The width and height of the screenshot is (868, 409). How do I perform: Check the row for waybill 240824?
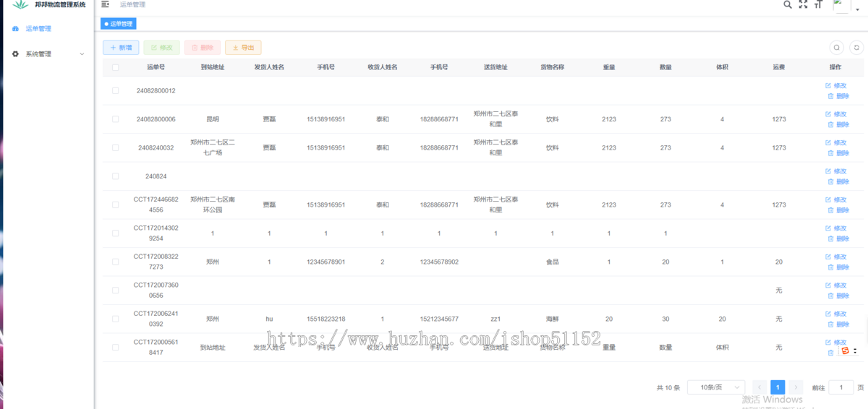tap(115, 176)
